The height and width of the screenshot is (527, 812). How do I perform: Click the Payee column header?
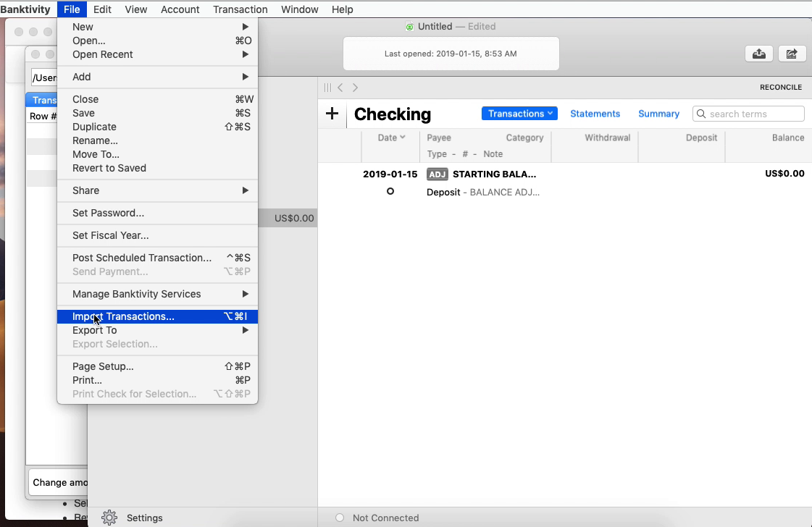[x=439, y=138]
